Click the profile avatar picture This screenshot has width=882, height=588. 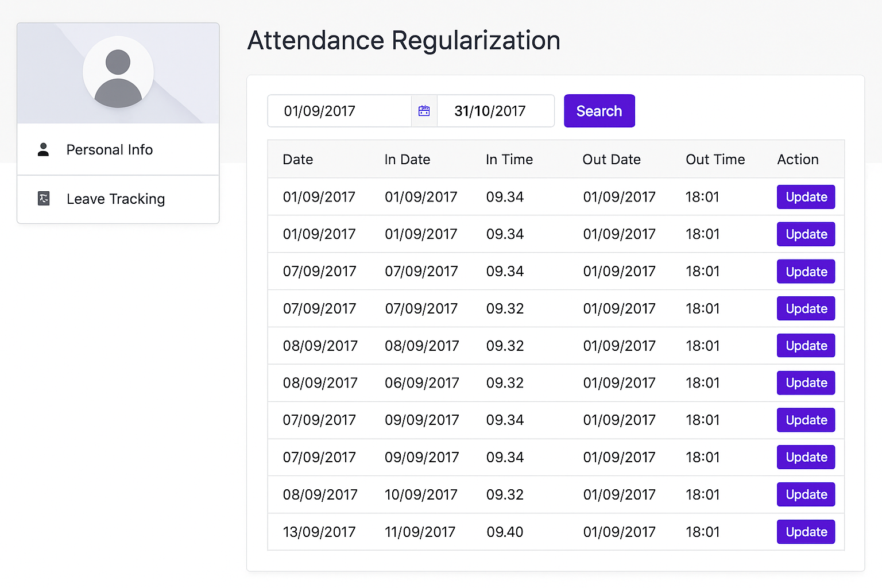click(x=118, y=72)
